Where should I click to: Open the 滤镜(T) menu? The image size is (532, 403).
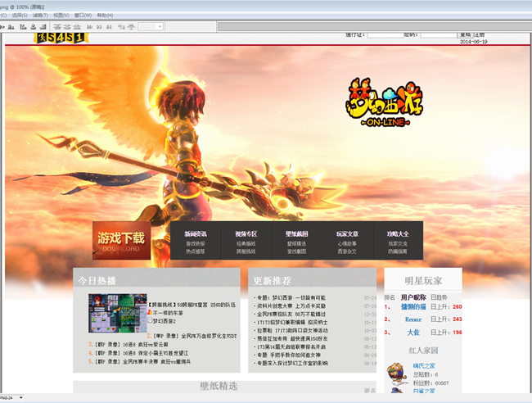tap(40, 15)
